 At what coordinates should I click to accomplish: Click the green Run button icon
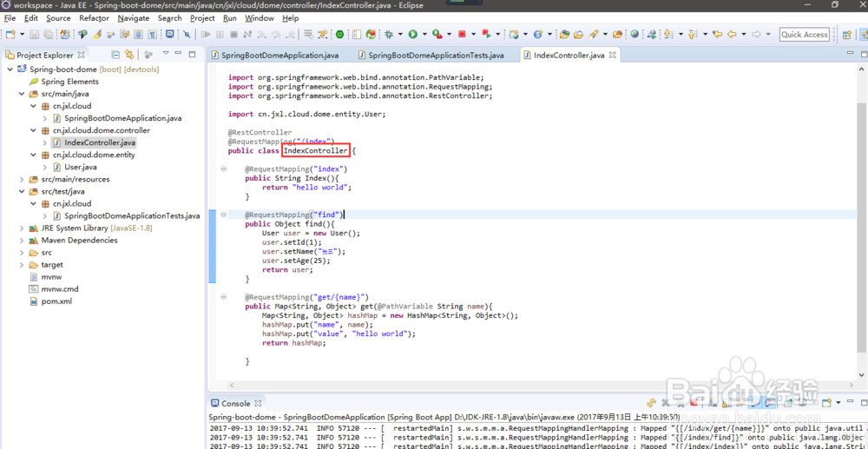413,35
